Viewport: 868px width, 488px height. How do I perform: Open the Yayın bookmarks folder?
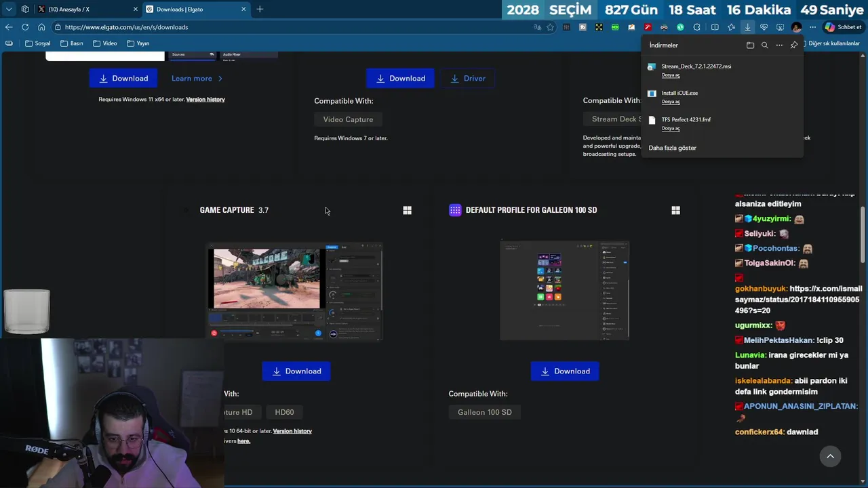(138, 43)
